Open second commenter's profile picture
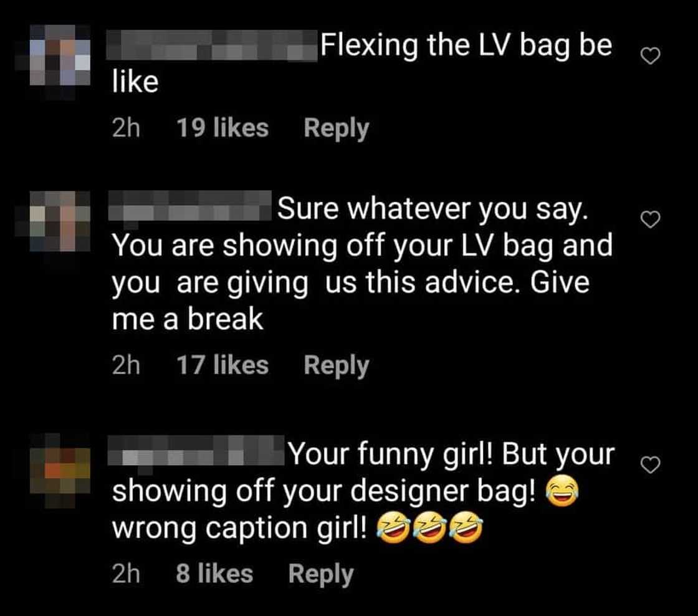The image size is (698, 616). point(60,221)
